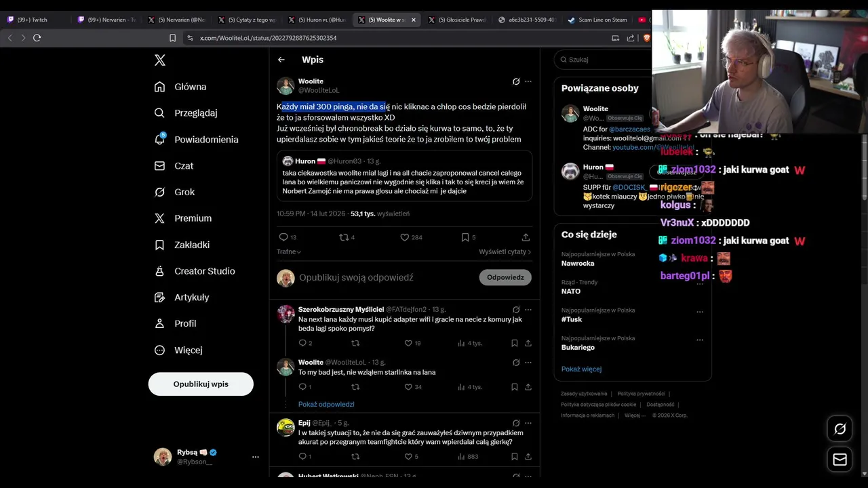Viewport: 868px width, 488px height.
Task: Go to Profil page
Action: pyautogui.click(x=175, y=324)
